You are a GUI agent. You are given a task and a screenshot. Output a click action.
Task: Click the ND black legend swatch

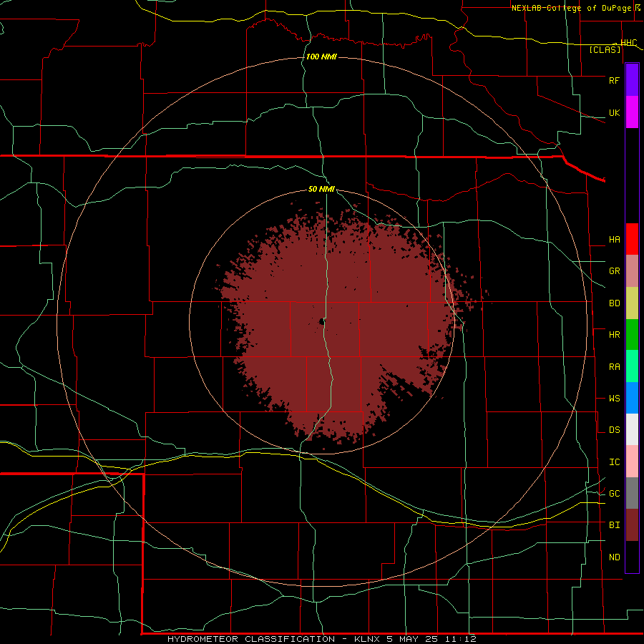[x=632, y=557]
